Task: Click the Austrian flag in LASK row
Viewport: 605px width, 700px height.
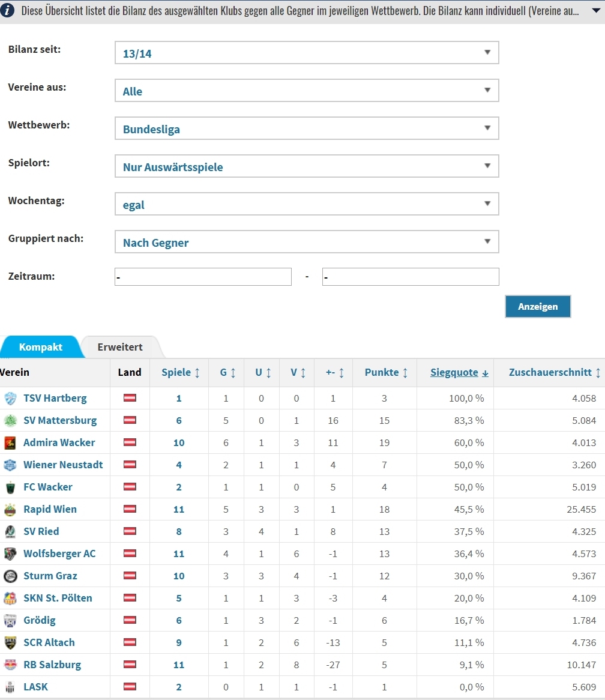Action: tap(130, 687)
